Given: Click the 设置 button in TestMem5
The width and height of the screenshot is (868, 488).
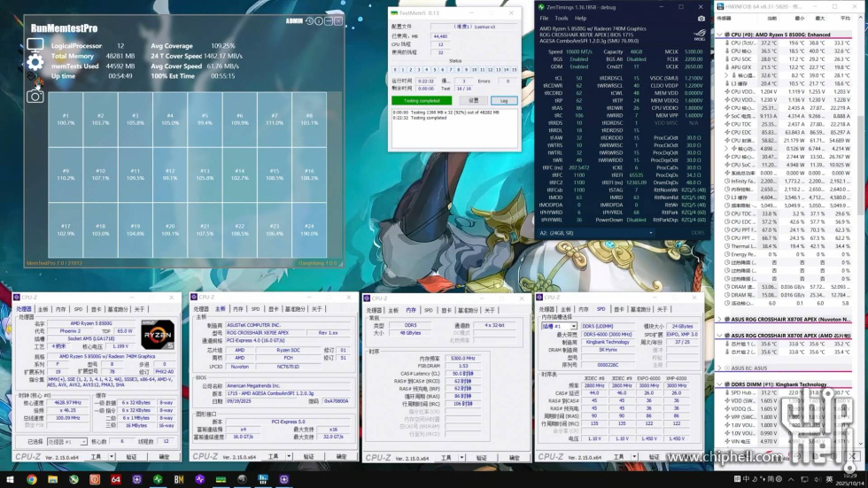Looking at the screenshot, I should tap(474, 101).
